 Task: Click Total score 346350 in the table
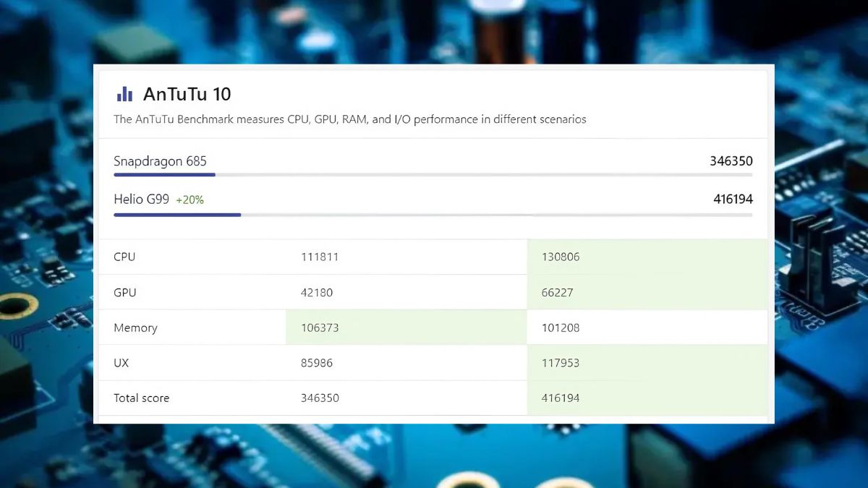[x=320, y=398]
